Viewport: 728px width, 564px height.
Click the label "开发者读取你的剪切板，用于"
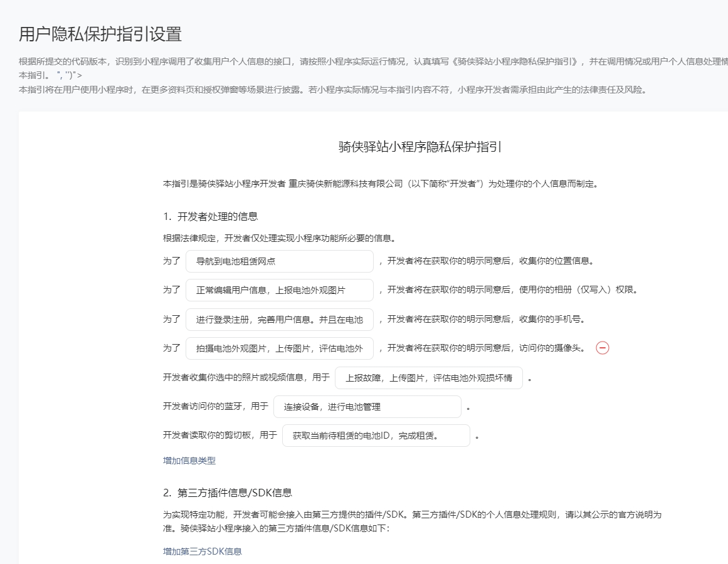click(x=220, y=435)
